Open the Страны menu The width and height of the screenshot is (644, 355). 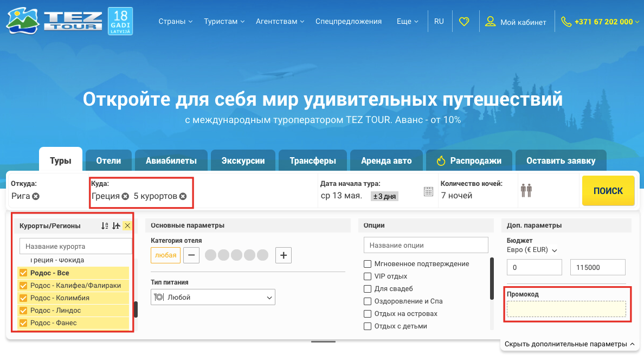click(176, 21)
